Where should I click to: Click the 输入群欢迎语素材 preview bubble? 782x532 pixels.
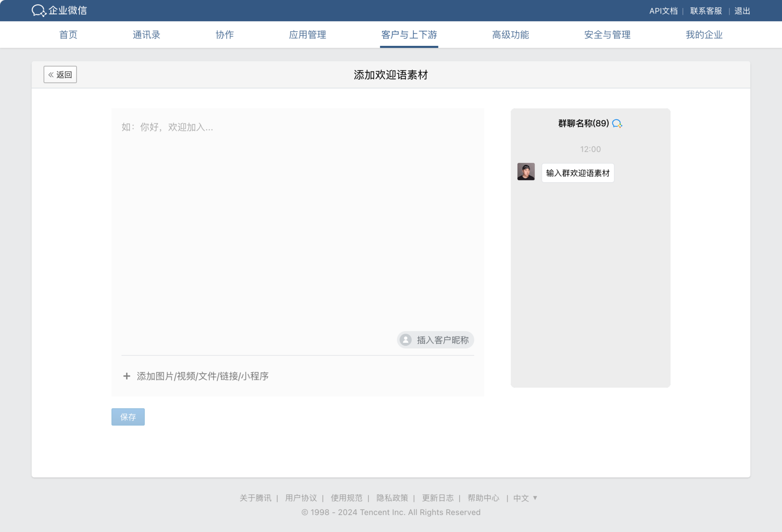(578, 173)
